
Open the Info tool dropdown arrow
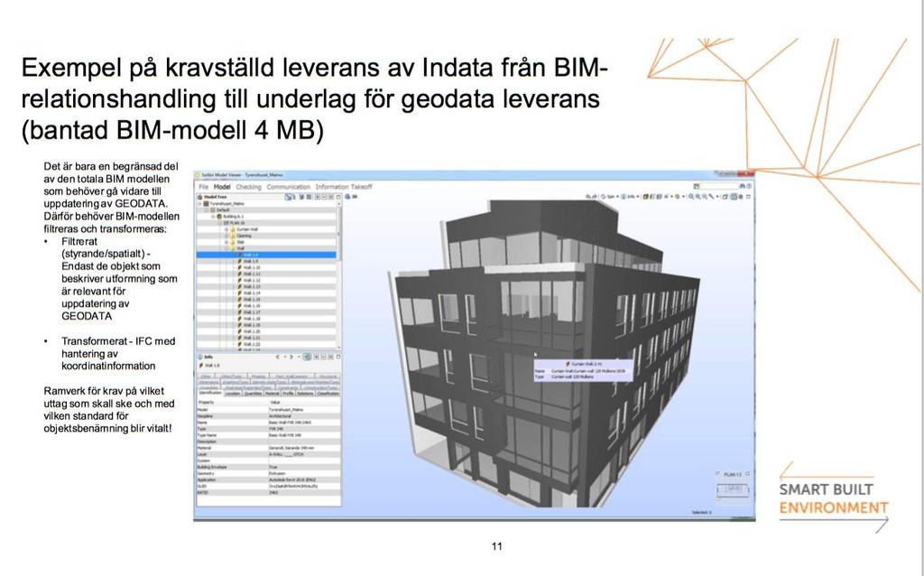point(639,197)
